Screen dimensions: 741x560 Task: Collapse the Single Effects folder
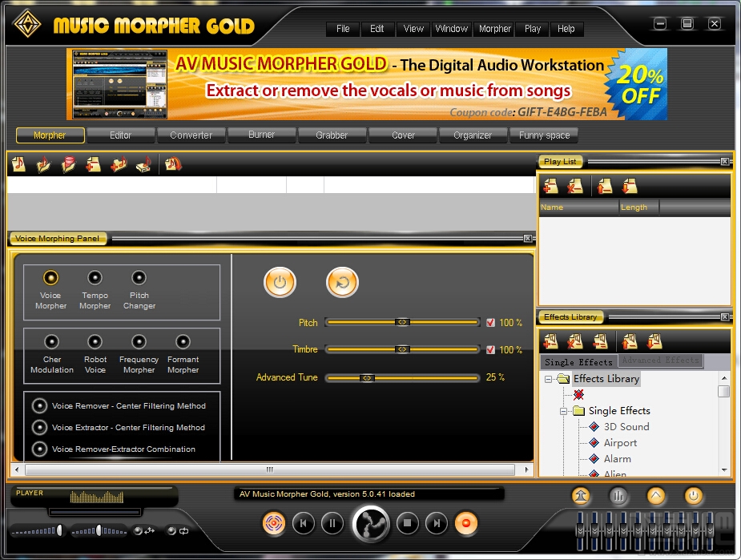click(563, 411)
